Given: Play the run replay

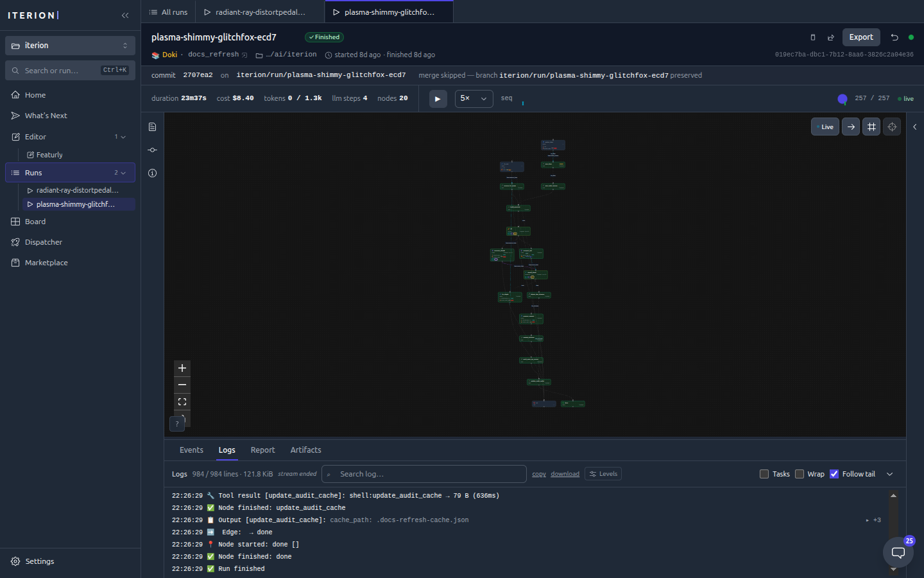Looking at the screenshot, I should tap(438, 99).
